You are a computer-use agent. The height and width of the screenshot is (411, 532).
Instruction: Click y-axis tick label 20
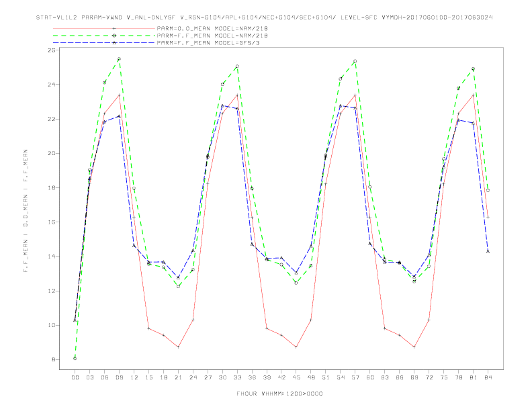point(52,153)
